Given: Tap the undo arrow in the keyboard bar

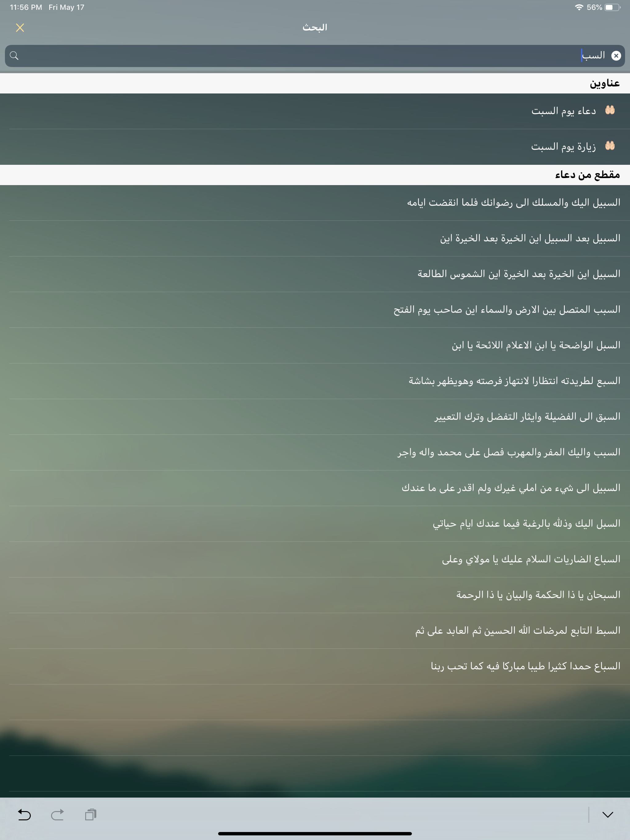Looking at the screenshot, I should point(24,814).
